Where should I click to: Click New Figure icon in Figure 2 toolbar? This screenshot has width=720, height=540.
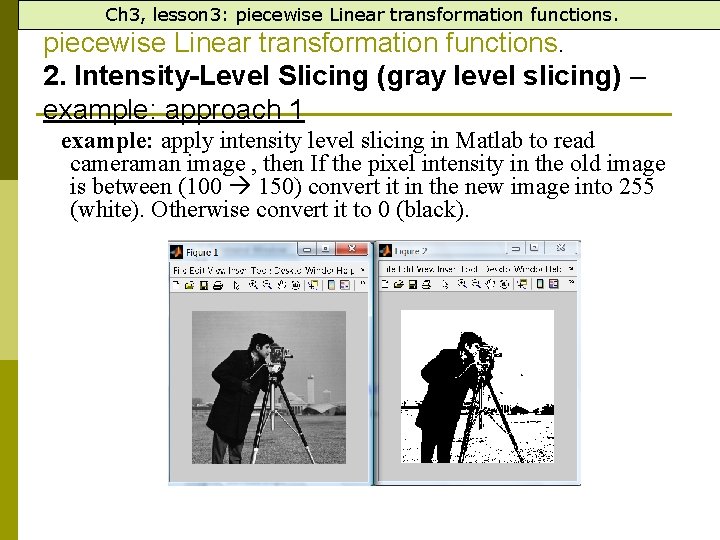[385, 284]
